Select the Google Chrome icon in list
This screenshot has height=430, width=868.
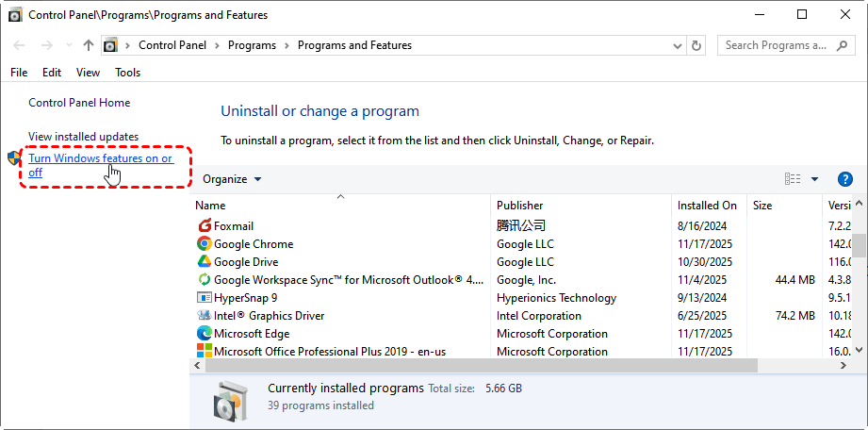coord(205,244)
